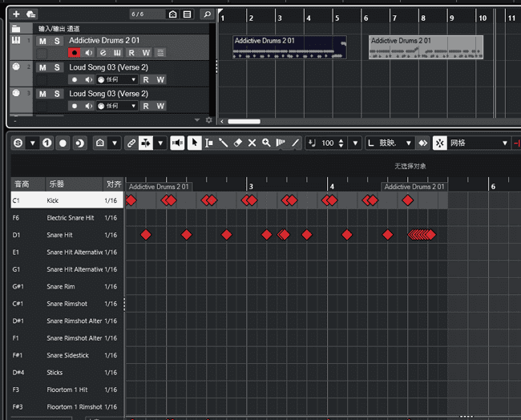
Task: Open MIDI channel dropdown on track 2
Action: pyautogui.click(x=117, y=79)
